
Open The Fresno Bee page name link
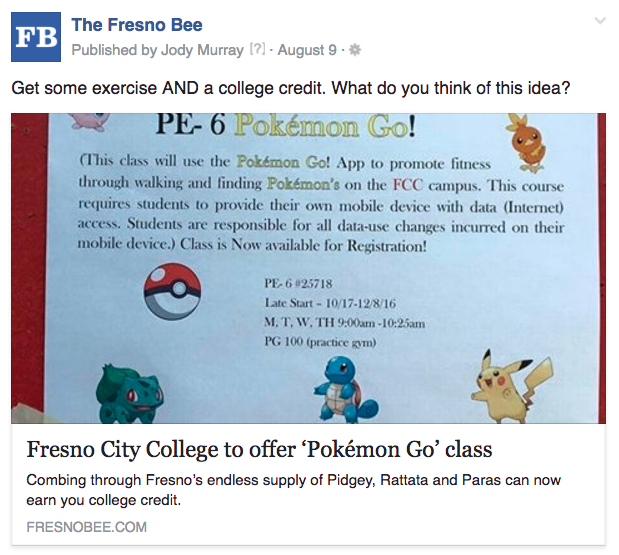(137, 26)
